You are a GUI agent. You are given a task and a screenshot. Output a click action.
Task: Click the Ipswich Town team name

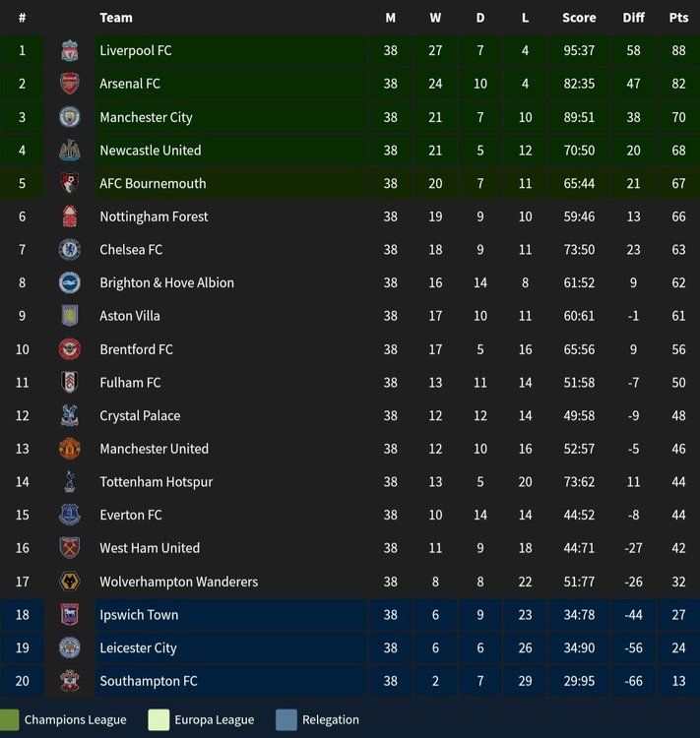tap(139, 615)
